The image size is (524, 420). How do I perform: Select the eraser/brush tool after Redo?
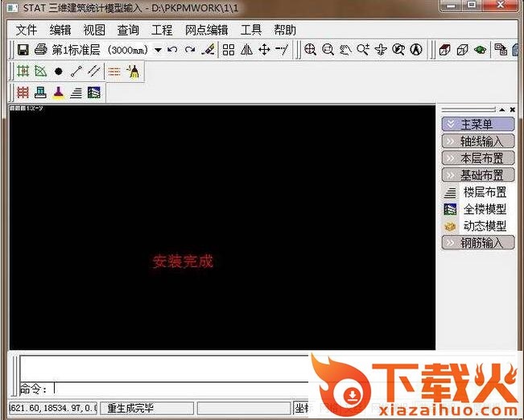tap(208, 50)
